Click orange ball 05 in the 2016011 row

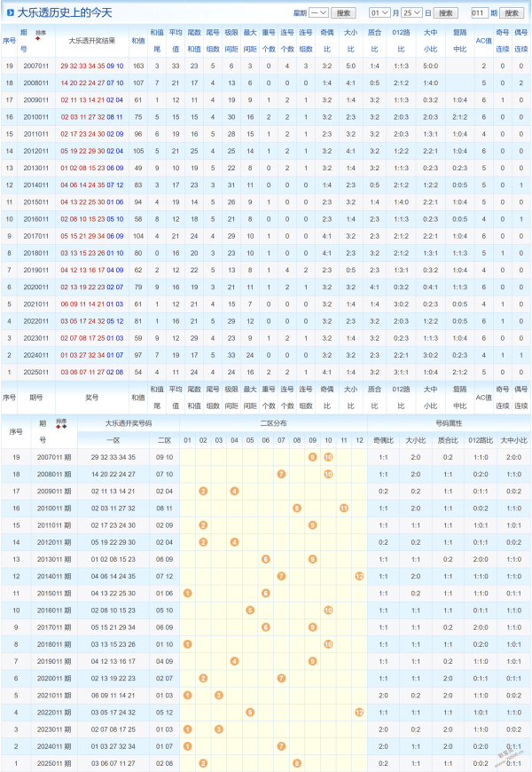pos(250,610)
